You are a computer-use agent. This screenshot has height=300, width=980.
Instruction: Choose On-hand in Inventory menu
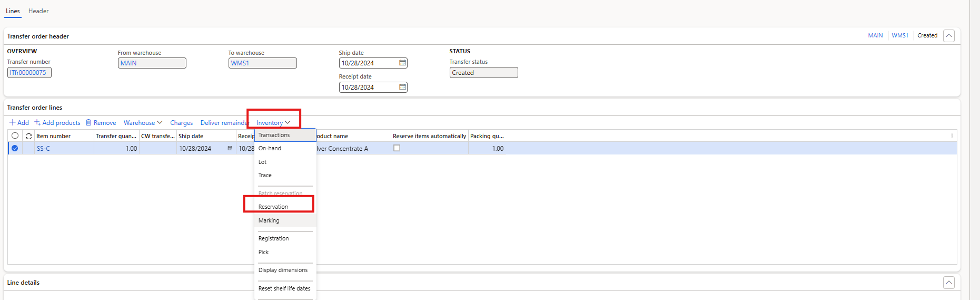pyautogui.click(x=270, y=148)
